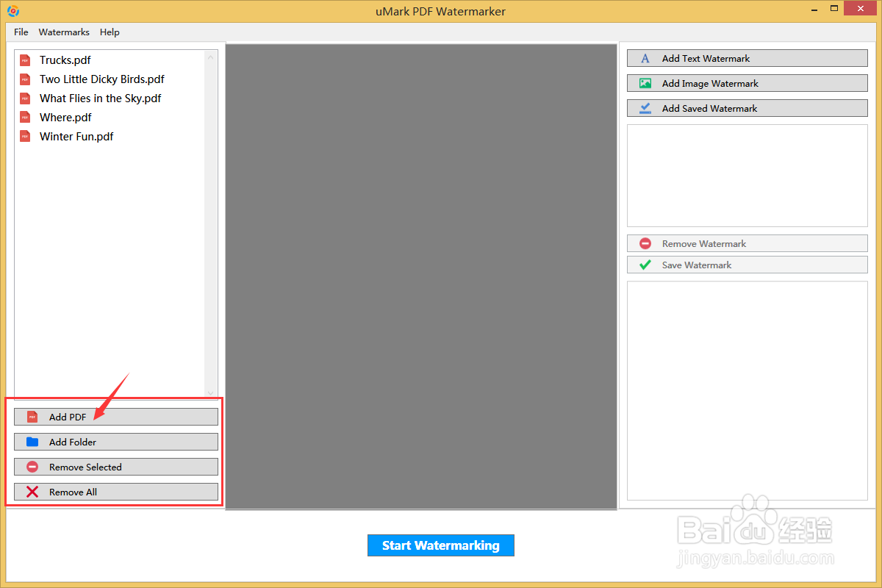
Task: Click the PDF icon beside Winter Fun.pdf
Action: [x=25, y=137]
